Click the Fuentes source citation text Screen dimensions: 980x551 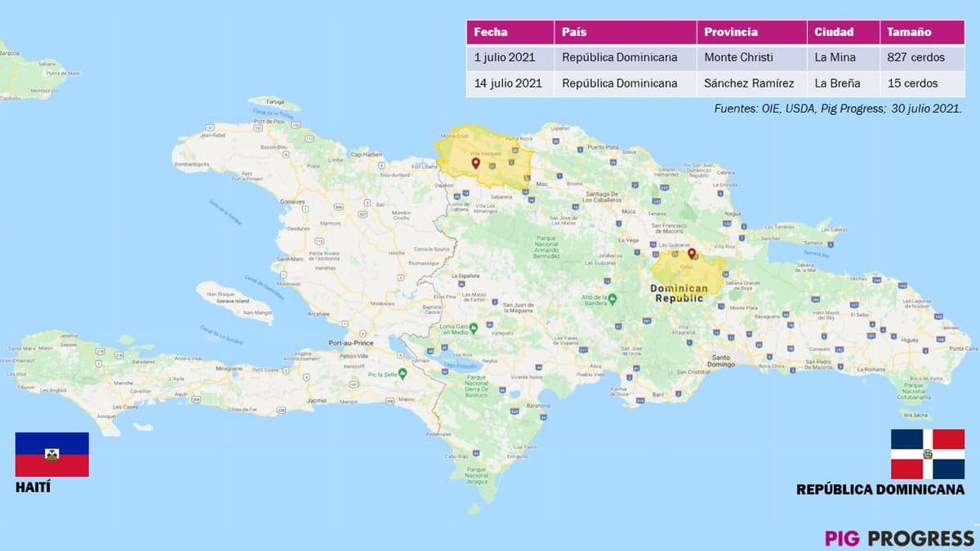point(838,108)
